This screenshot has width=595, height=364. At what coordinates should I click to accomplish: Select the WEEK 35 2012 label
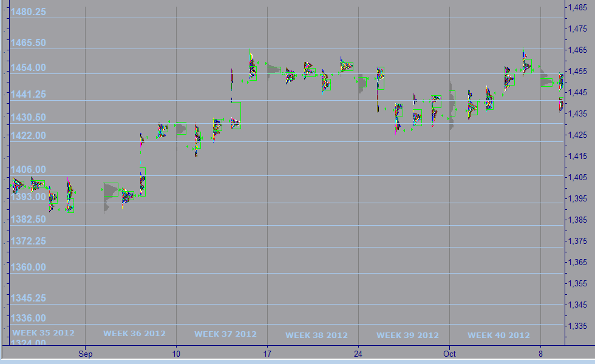pyautogui.click(x=44, y=333)
